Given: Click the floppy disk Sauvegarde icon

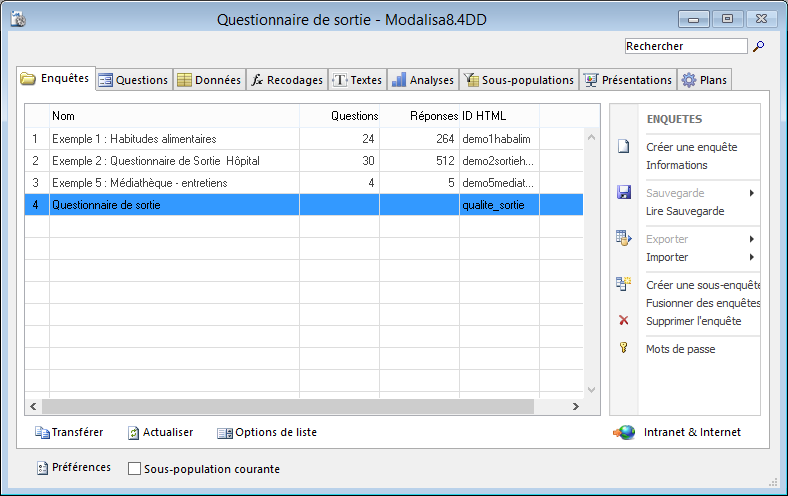Looking at the screenshot, I should click(624, 192).
